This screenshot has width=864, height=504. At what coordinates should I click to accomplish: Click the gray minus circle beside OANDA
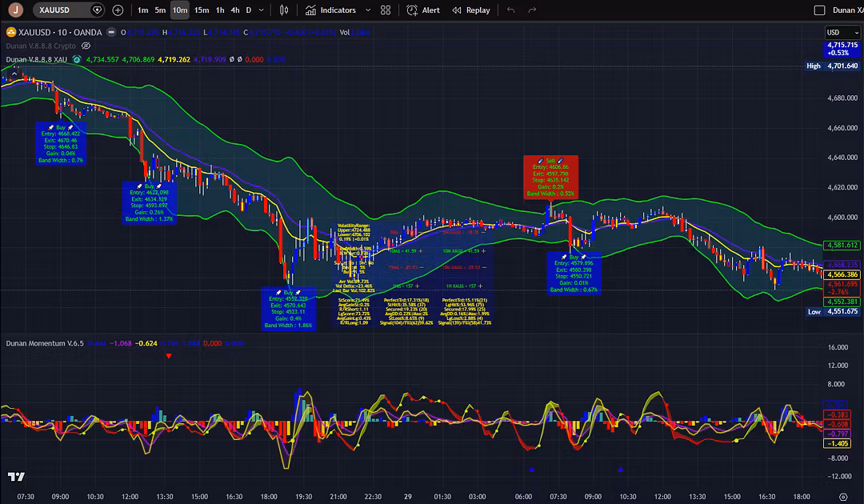(111, 33)
